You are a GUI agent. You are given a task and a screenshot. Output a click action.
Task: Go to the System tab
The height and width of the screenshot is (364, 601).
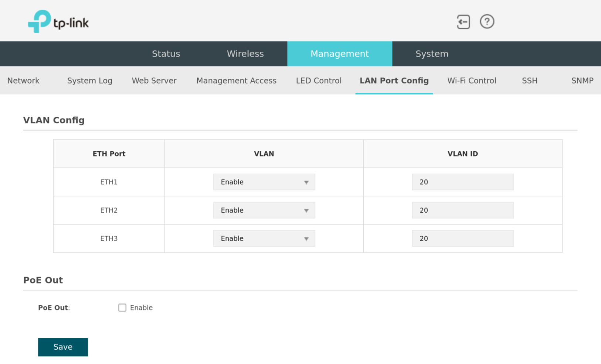click(x=432, y=54)
